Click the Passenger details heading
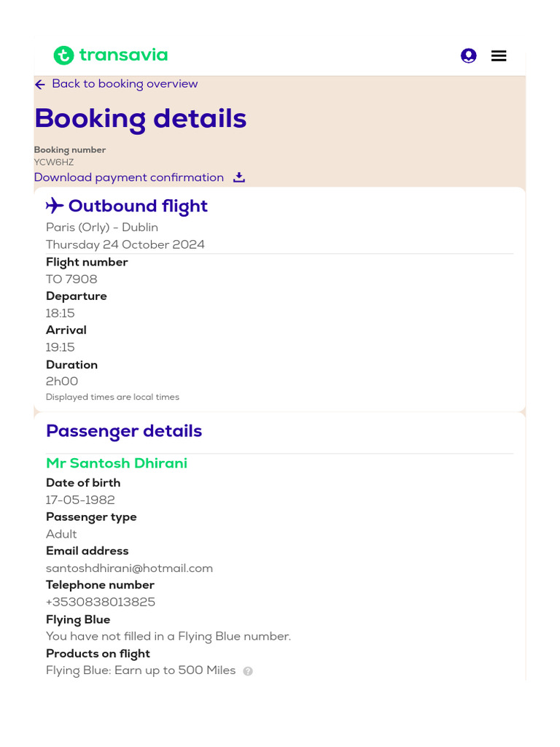 click(124, 431)
